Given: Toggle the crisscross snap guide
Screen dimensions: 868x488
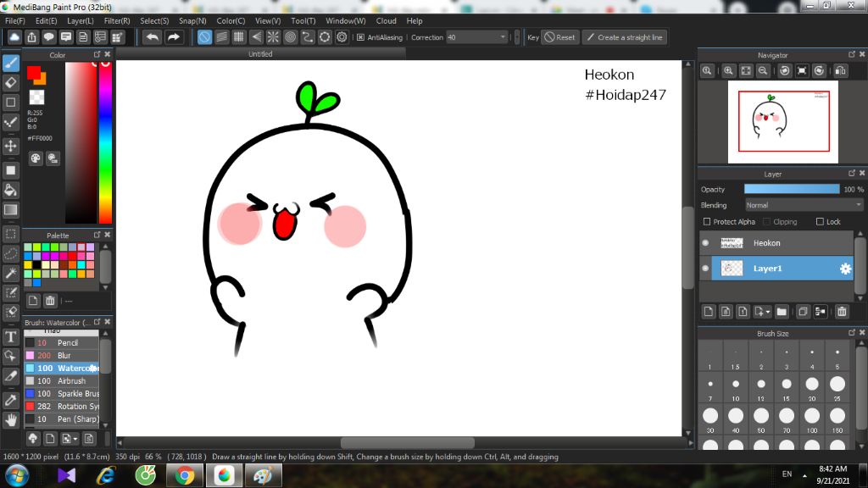Looking at the screenshot, I should [x=238, y=37].
